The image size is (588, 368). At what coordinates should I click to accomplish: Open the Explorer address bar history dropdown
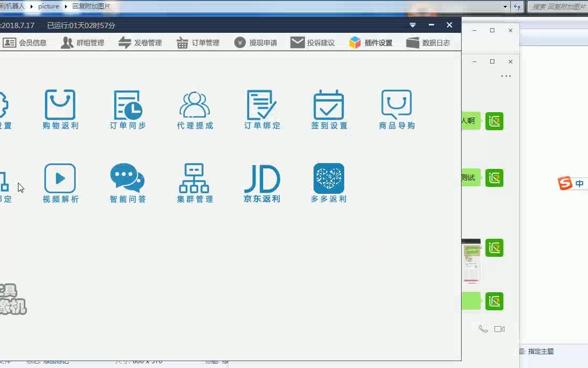(x=505, y=6)
